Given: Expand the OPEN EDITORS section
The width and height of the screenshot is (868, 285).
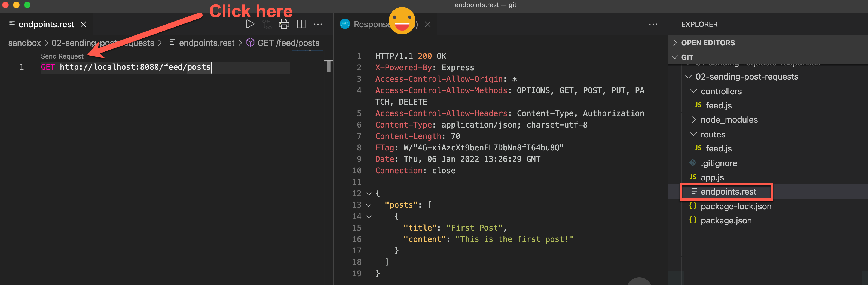Looking at the screenshot, I should tap(675, 43).
